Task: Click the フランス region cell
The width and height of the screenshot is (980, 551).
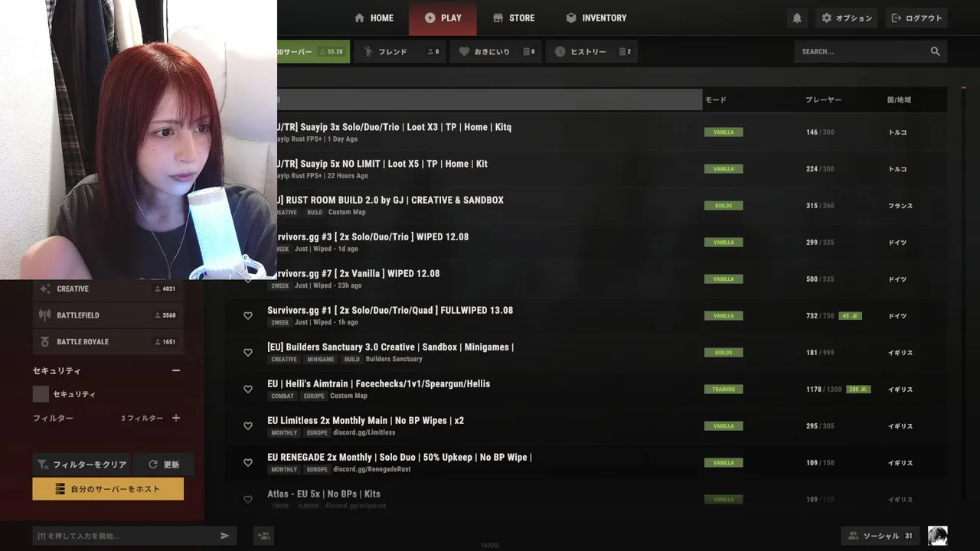Action: coord(900,206)
